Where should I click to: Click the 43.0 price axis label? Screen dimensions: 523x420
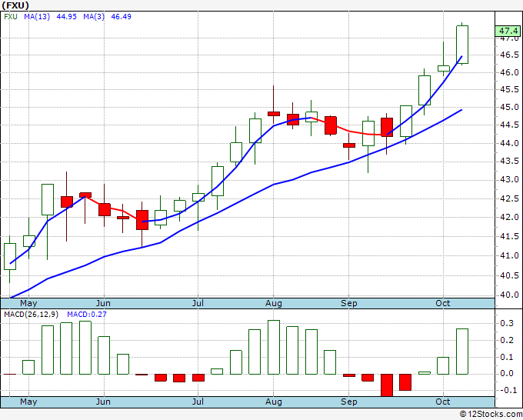pos(509,180)
